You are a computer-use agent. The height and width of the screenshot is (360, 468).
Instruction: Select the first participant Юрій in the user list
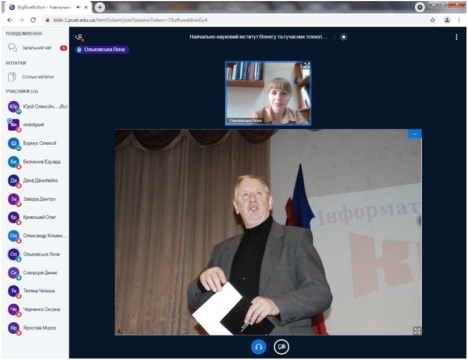click(x=37, y=107)
